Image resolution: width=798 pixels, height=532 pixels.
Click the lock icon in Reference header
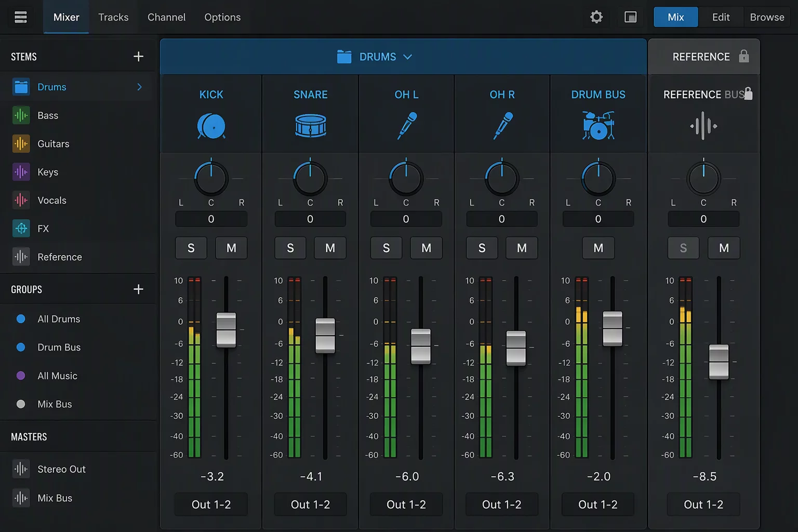tap(744, 56)
